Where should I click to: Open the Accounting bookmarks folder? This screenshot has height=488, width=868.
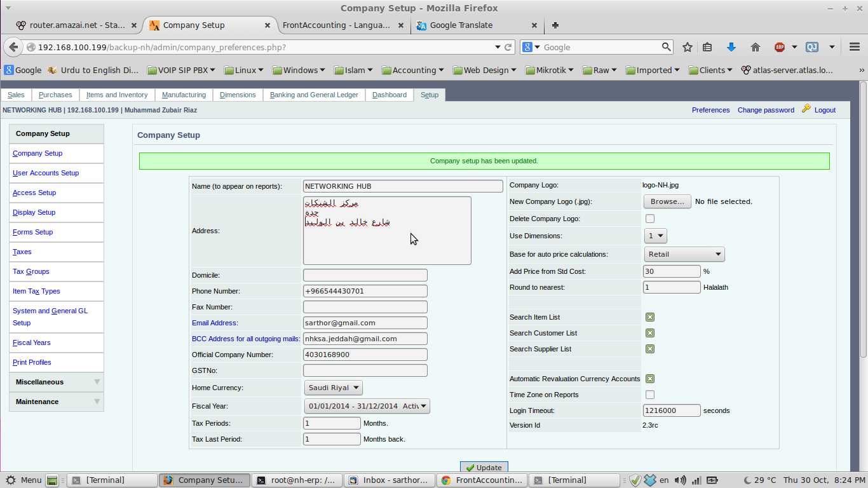[x=413, y=71]
